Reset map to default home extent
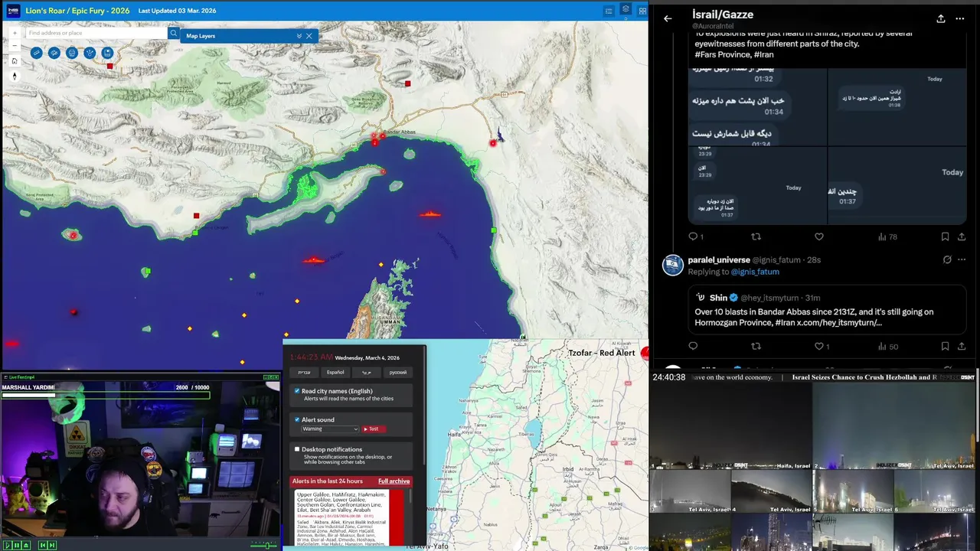 pyautogui.click(x=15, y=60)
